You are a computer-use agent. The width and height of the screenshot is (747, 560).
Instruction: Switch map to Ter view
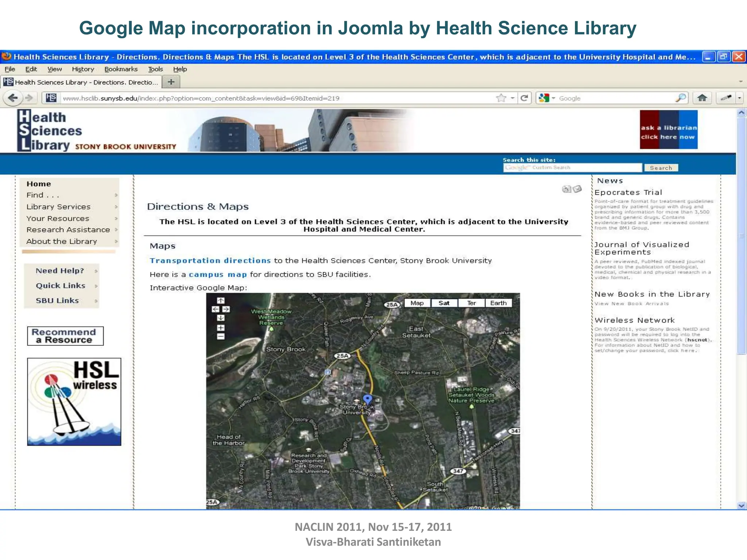pyautogui.click(x=472, y=303)
